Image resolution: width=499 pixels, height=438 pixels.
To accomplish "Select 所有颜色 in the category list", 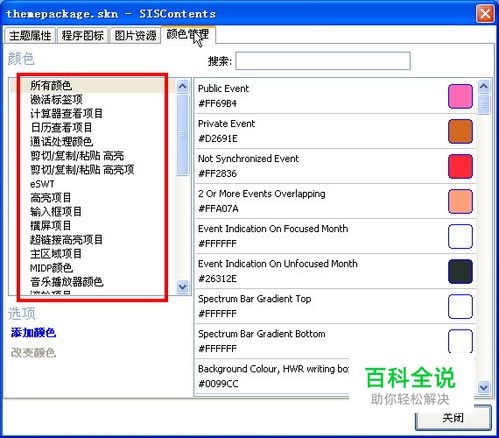I will [x=51, y=85].
